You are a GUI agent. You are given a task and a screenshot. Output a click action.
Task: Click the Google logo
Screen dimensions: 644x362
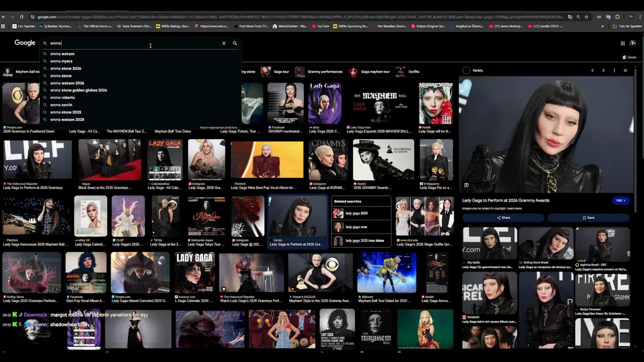[25, 43]
